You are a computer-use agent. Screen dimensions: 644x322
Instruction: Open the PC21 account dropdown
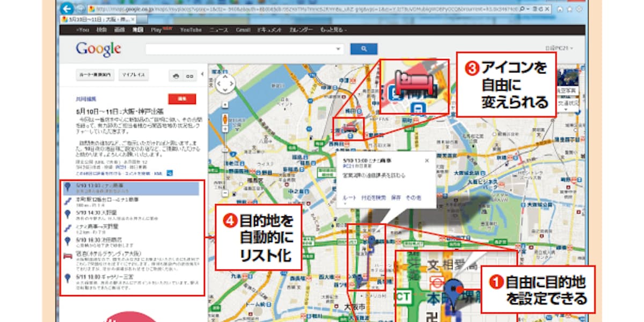pos(559,48)
